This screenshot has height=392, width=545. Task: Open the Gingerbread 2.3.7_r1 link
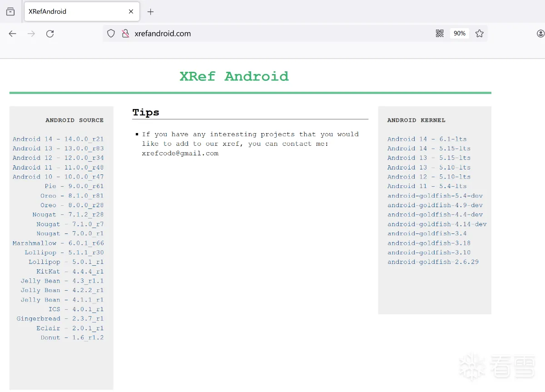(x=60, y=318)
